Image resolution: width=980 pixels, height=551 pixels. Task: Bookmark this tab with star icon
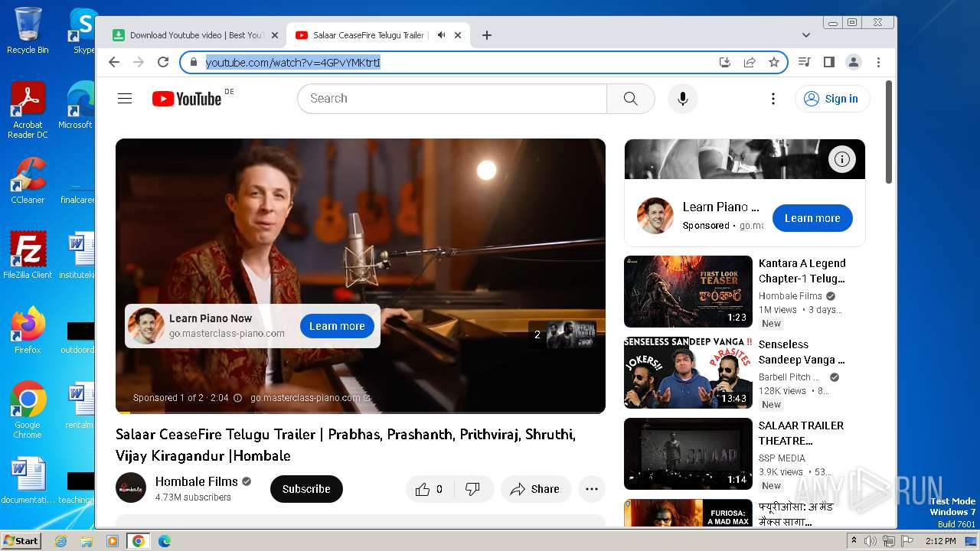click(774, 62)
